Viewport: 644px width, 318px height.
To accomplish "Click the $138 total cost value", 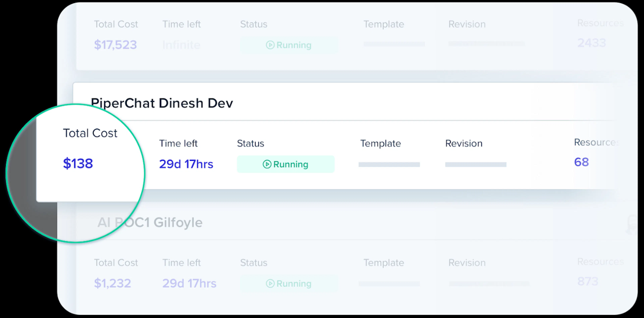I will (78, 164).
